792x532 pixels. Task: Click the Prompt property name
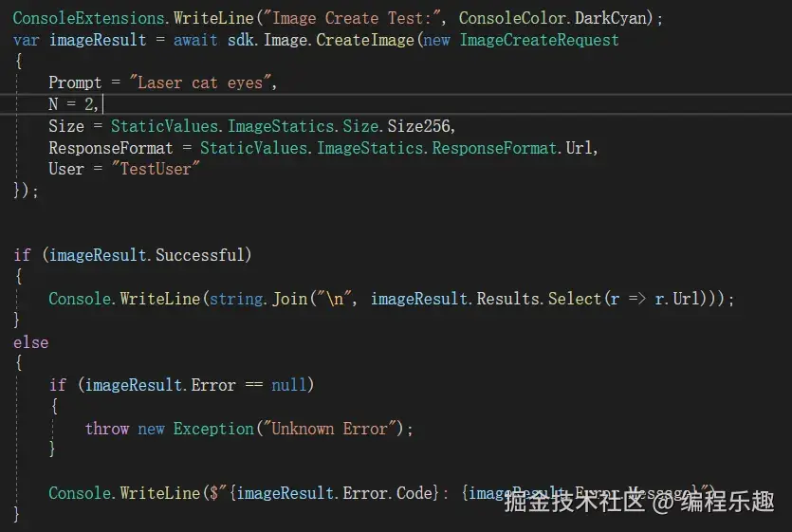tap(75, 83)
